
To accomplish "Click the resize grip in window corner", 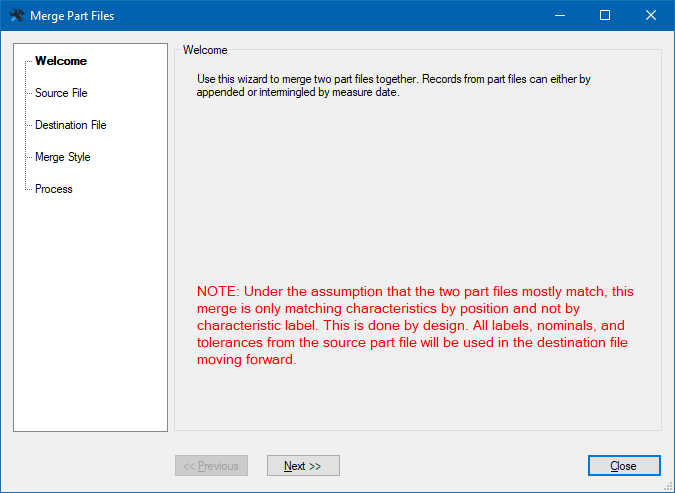I will [669, 487].
